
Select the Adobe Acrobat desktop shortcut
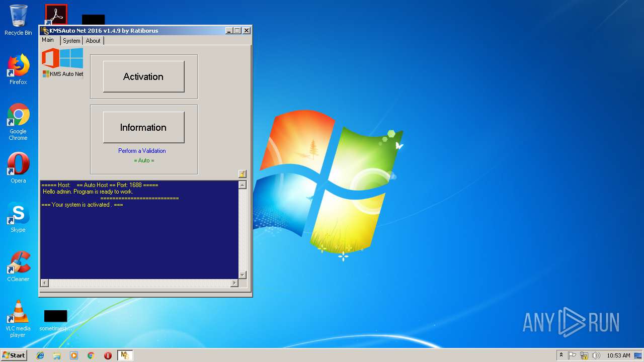click(x=56, y=15)
